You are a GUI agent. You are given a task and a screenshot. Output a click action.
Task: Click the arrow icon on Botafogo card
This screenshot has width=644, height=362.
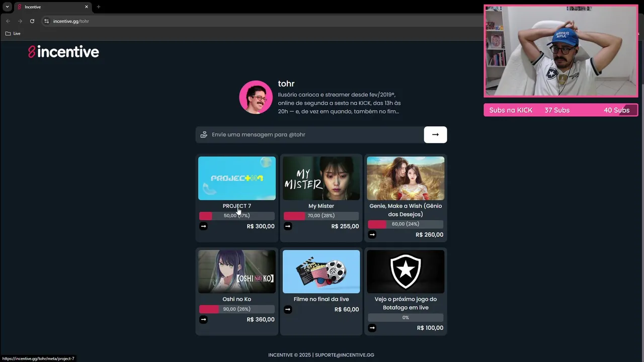tap(372, 328)
